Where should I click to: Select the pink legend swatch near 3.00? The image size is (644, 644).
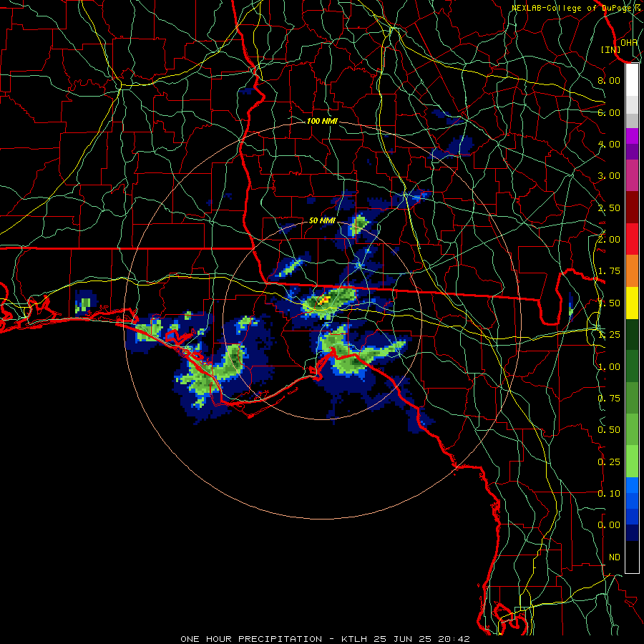tap(632, 176)
